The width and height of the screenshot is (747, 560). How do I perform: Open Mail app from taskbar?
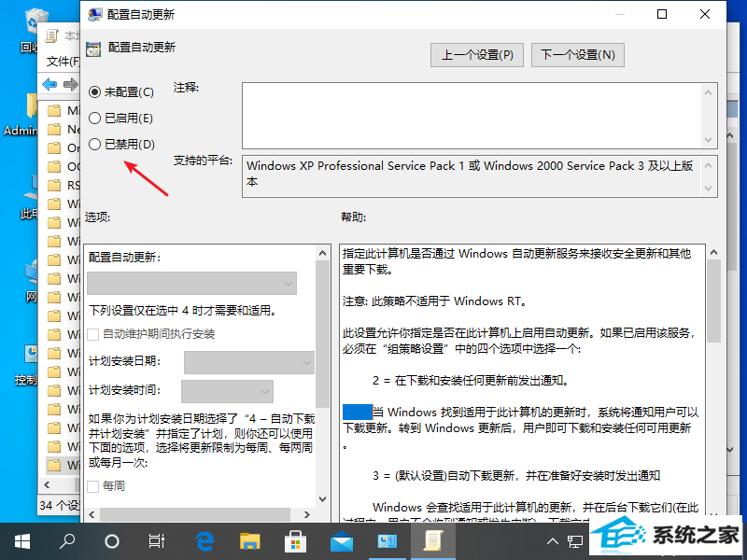coord(341,542)
